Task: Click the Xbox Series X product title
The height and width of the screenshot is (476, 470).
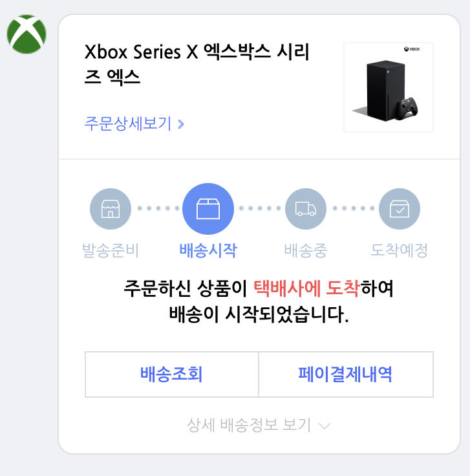Action: click(x=197, y=64)
